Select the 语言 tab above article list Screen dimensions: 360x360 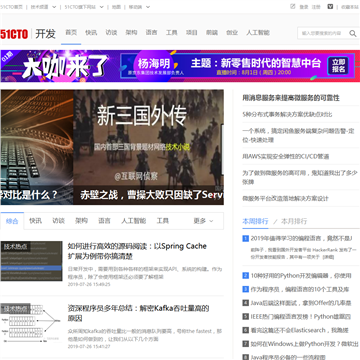(x=104, y=221)
